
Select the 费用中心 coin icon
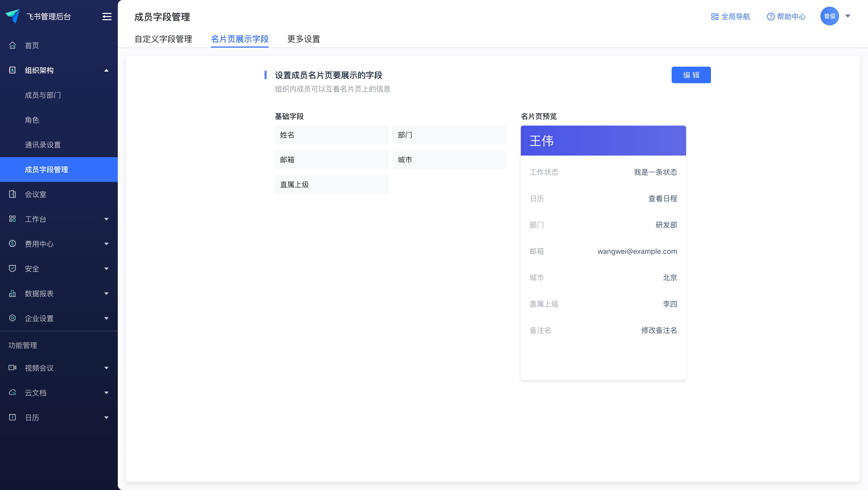pos(12,244)
